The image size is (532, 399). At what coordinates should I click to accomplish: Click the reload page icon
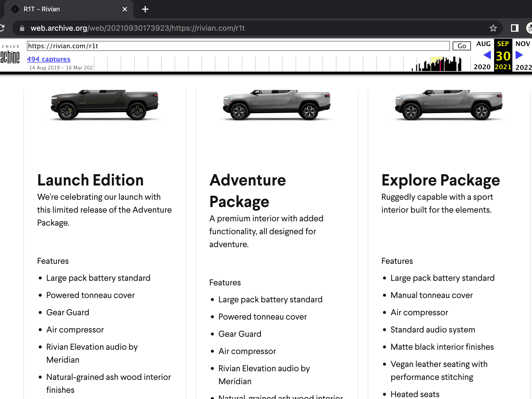(2, 28)
